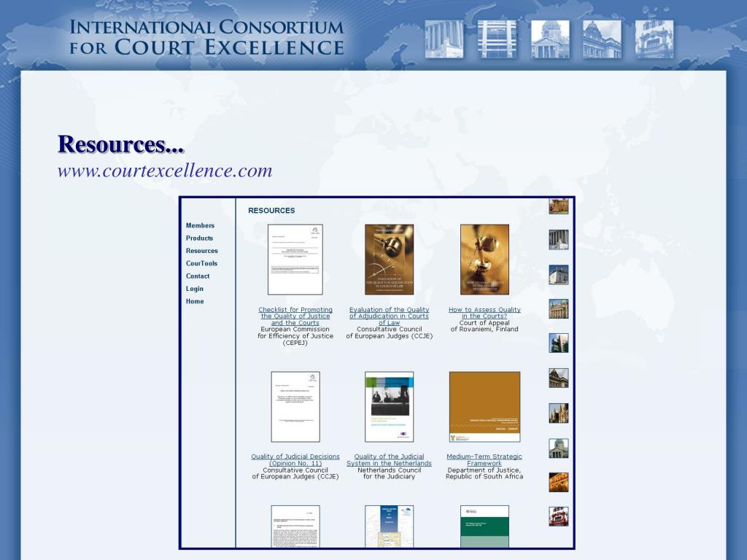The width and height of the screenshot is (747, 560).
Task: Click the third court photo in right strip
Action: (559, 275)
